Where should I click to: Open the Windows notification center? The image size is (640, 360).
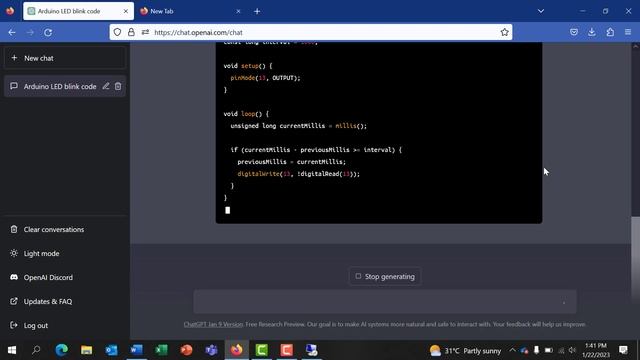(x=623, y=350)
